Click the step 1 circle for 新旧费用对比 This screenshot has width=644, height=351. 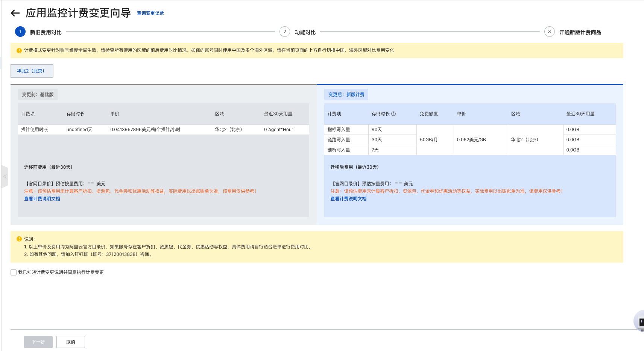click(20, 32)
